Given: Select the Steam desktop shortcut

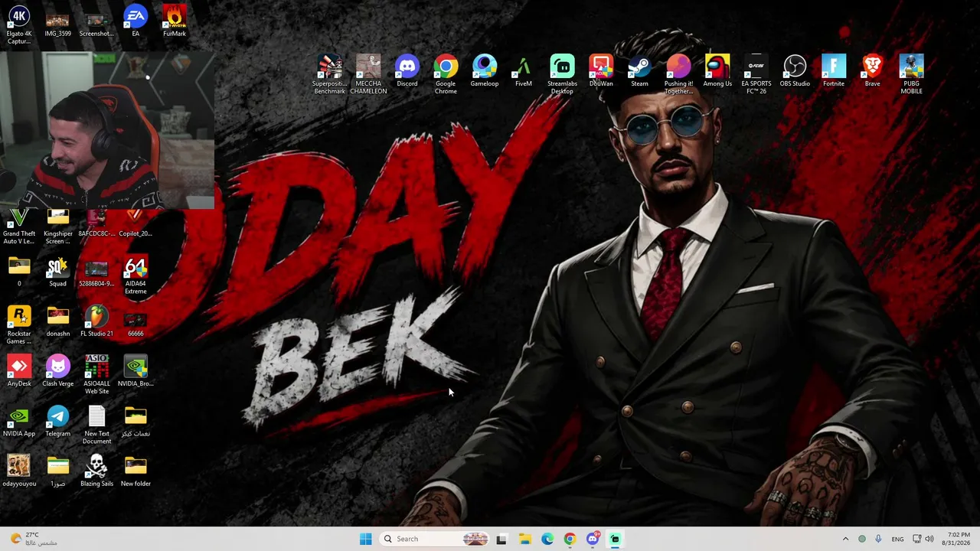Looking at the screenshot, I should coord(639,70).
